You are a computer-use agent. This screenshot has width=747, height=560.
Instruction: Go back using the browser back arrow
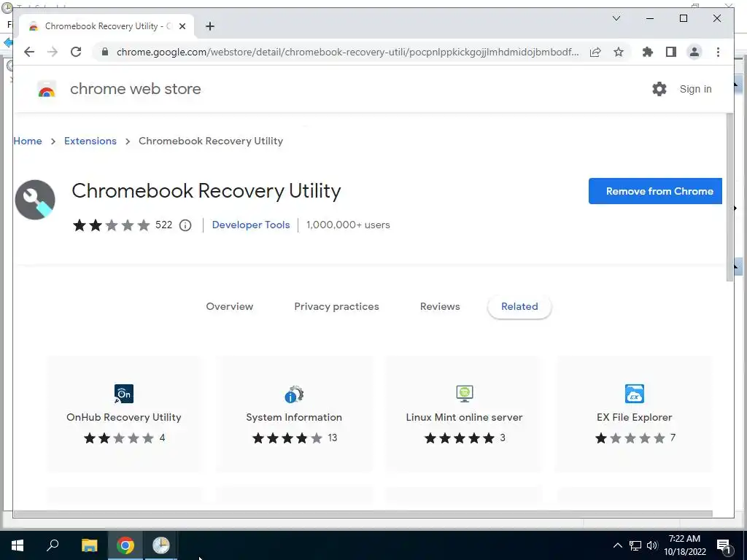[29, 52]
